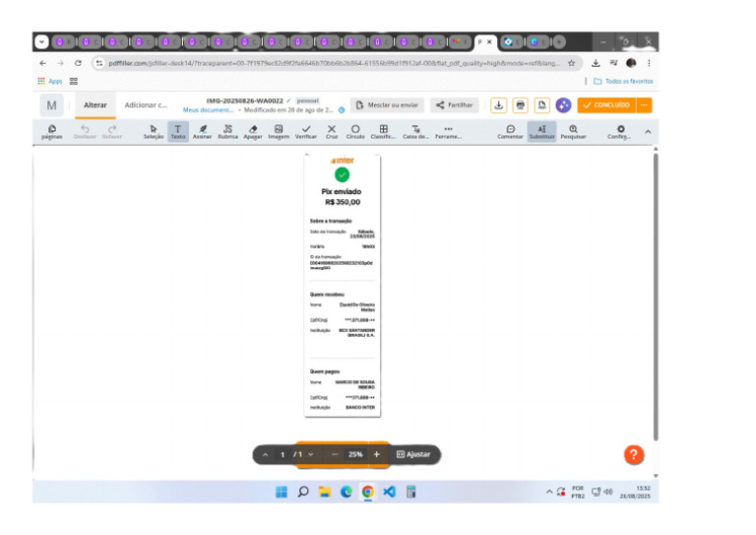This screenshot has height=535, width=756.
Task: Select the Rubrica initials tool
Action: click(x=227, y=132)
